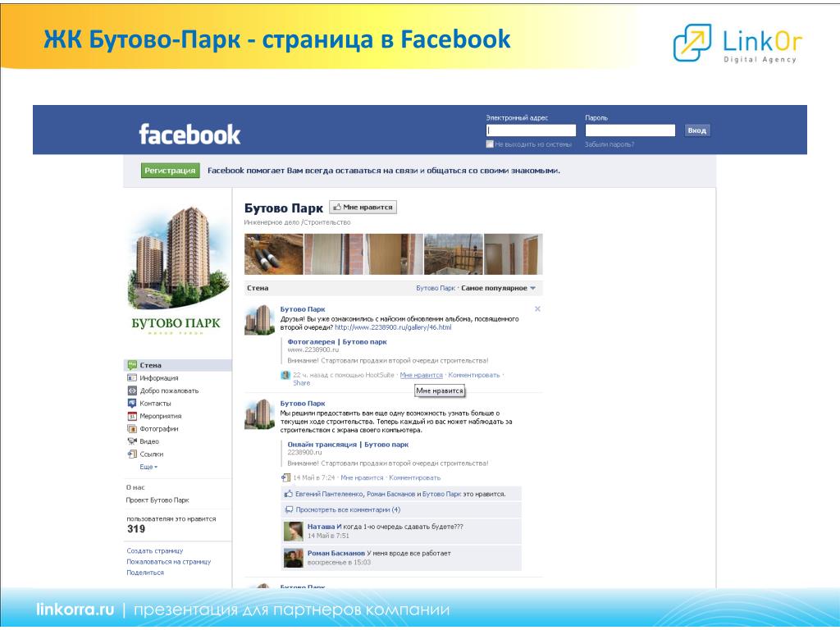This screenshot has width=840, height=630.
Task: Click Комментировать under the second post
Action: pyautogui.click(x=414, y=478)
